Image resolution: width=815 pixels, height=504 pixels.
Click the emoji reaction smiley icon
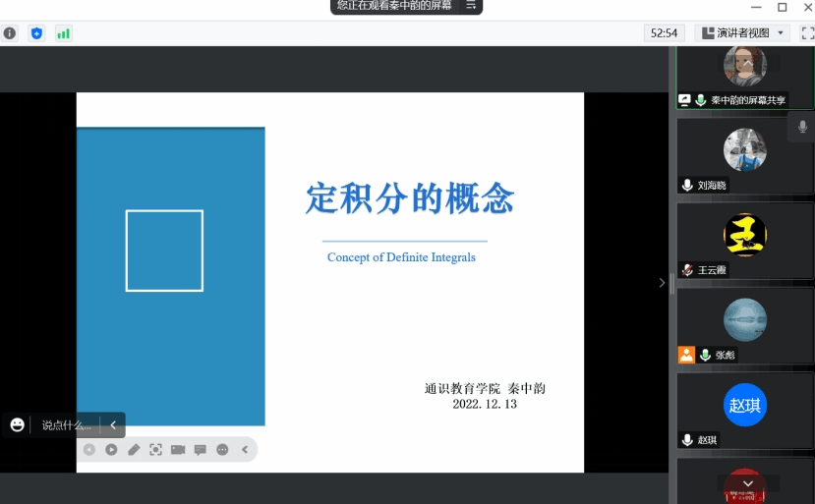click(x=17, y=425)
